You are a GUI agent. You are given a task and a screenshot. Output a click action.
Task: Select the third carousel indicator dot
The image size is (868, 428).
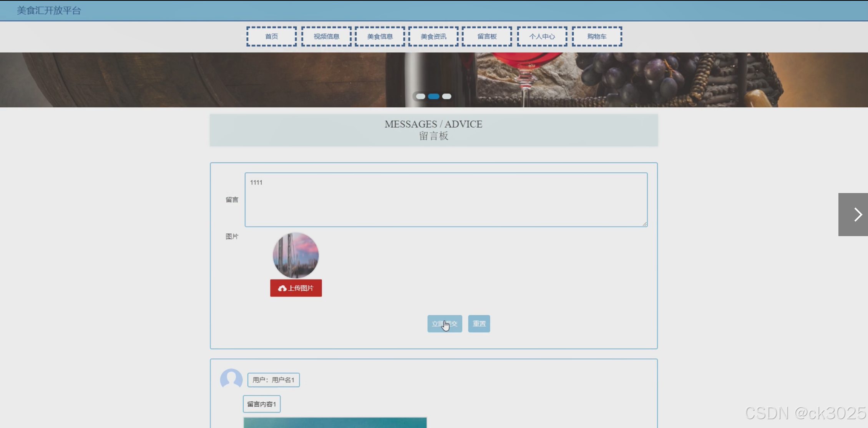pyautogui.click(x=446, y=97)
